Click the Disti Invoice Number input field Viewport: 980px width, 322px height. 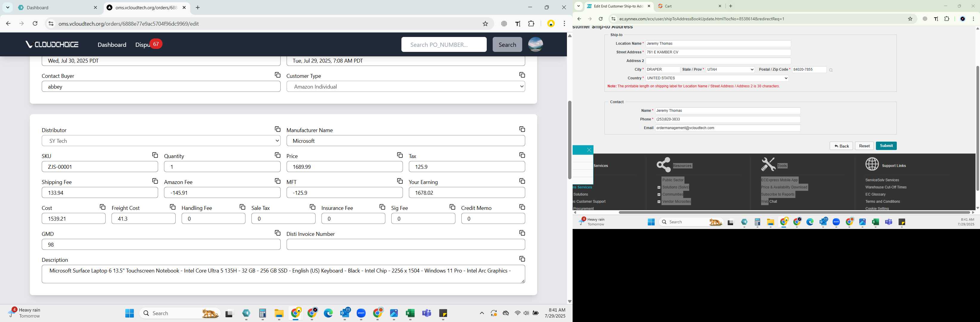(406, 244)
